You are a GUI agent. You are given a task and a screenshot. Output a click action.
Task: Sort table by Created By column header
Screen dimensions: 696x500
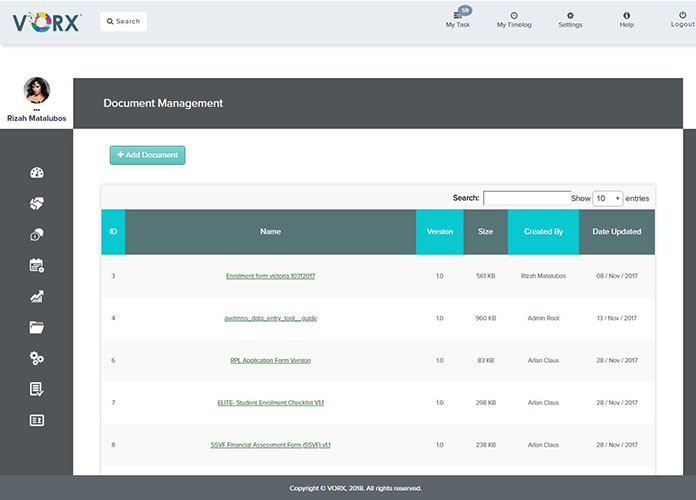[543, 231]
